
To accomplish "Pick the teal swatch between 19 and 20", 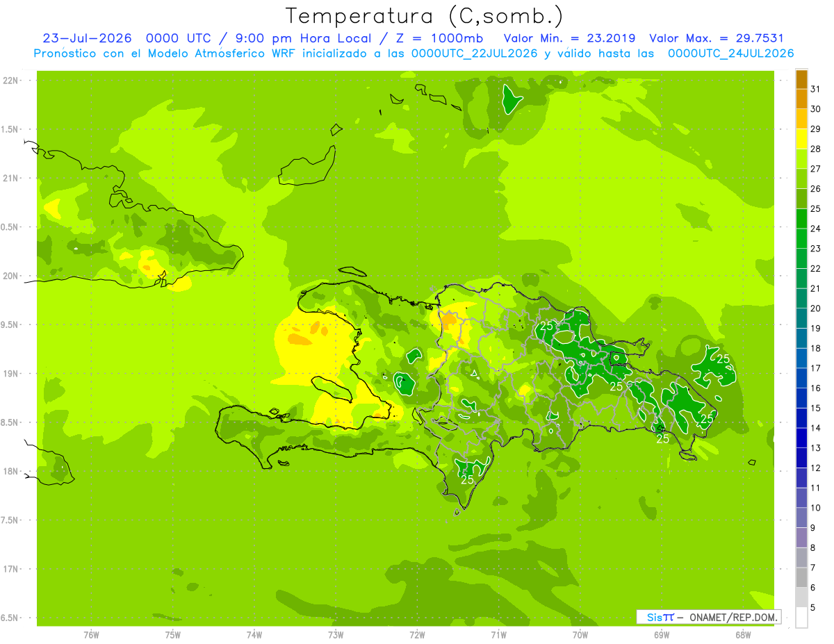I will [801, 318].
